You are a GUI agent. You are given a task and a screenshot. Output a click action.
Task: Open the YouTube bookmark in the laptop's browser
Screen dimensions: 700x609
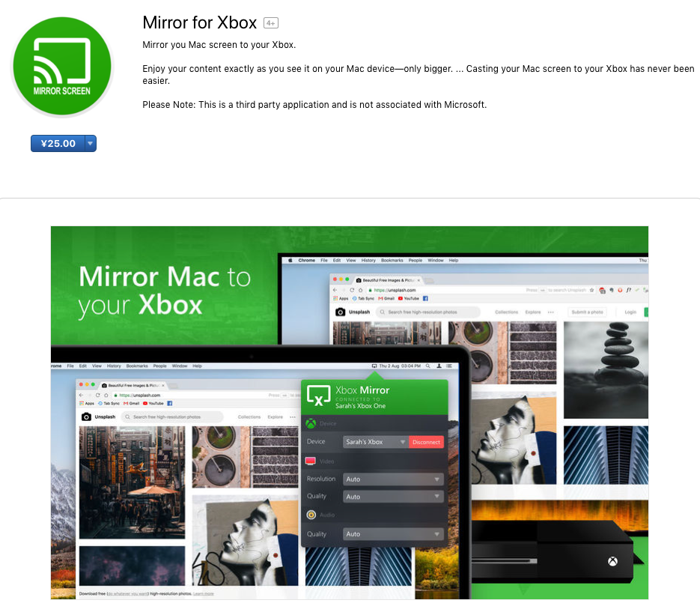coord(153,404)
